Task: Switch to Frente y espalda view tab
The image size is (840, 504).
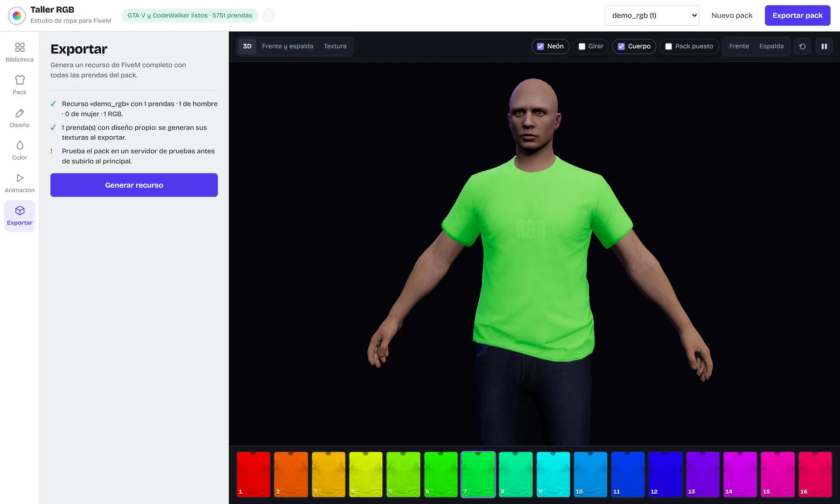Action: tap(287, 46)
